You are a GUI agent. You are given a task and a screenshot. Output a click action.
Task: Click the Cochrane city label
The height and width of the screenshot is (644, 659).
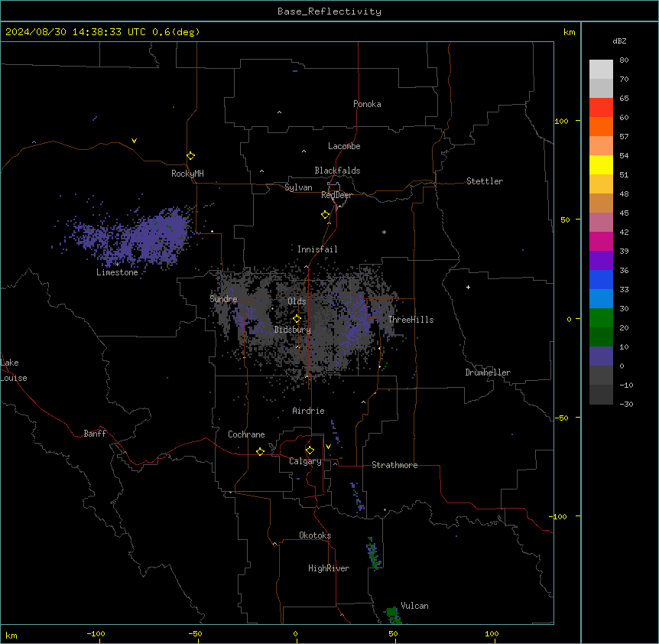pyautogui.click(x=246, y=434)
